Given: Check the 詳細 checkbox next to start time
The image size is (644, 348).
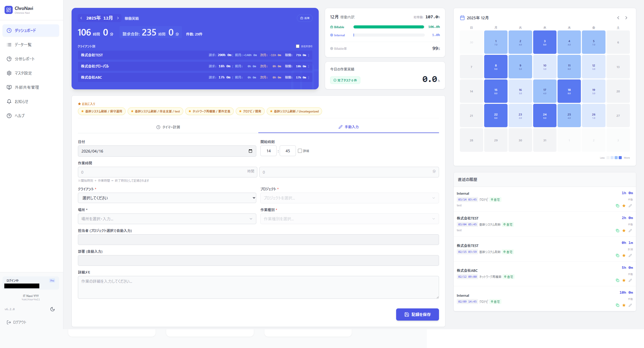Looking at the screenshot, I should point(300,151).
